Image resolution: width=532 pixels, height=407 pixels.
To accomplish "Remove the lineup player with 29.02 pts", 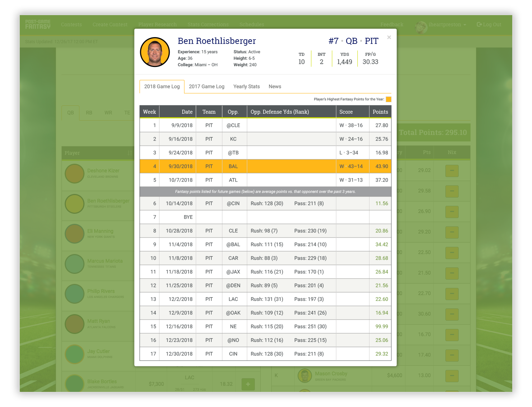I will pos(452,171).
